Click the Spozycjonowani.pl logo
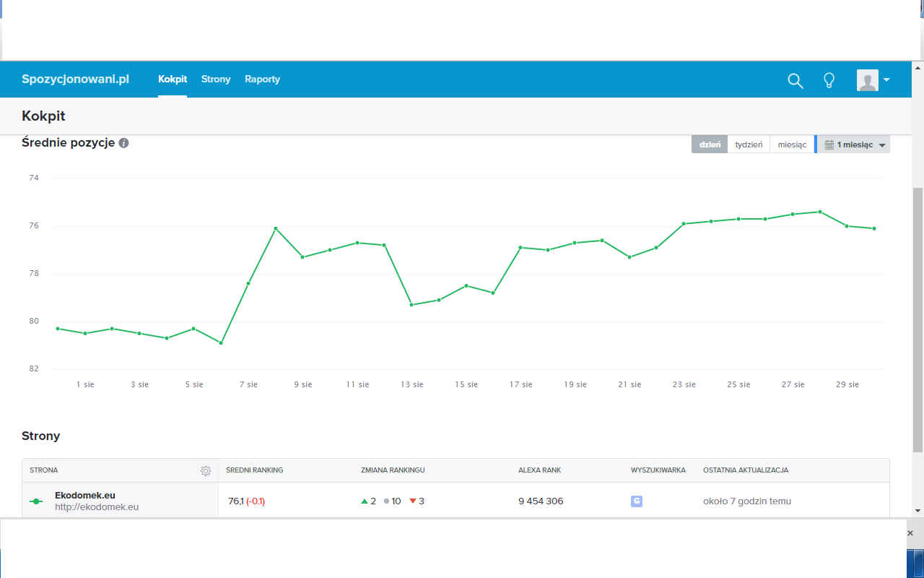The width and height of the screenshot is (924, 578). (76, 79)
